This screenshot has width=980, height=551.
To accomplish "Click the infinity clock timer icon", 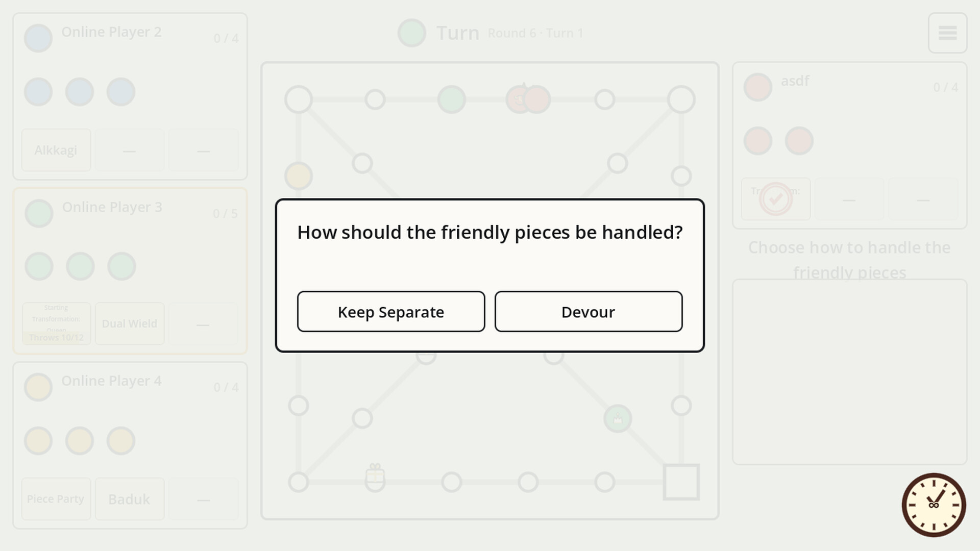I will coord(934,505).
